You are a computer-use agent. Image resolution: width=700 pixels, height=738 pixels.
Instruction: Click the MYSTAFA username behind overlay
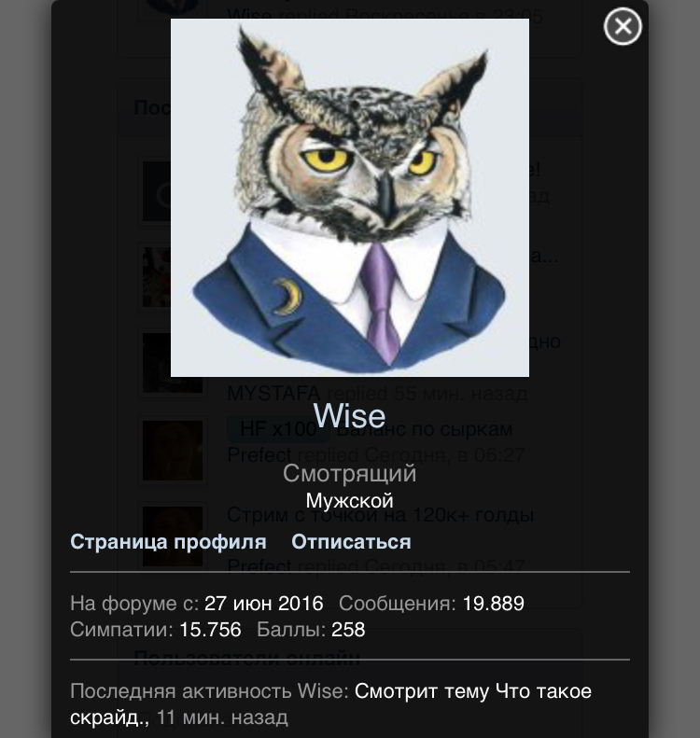pos(273,394)
